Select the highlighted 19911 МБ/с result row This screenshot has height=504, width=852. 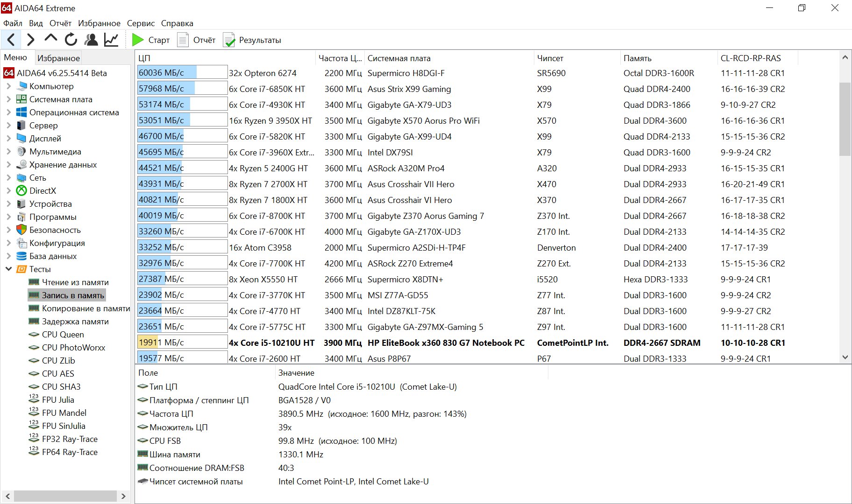coord(467,343)
